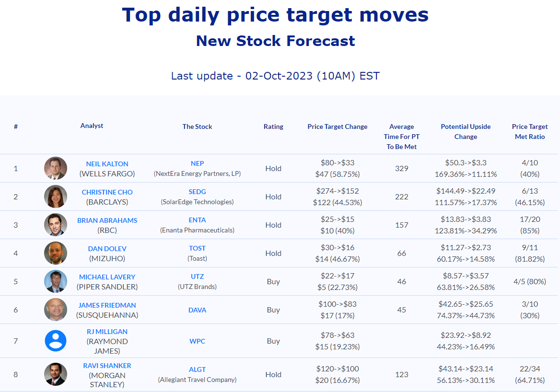
Task: Select Ravi Shanker's profile photo
Action: [55, 374]
